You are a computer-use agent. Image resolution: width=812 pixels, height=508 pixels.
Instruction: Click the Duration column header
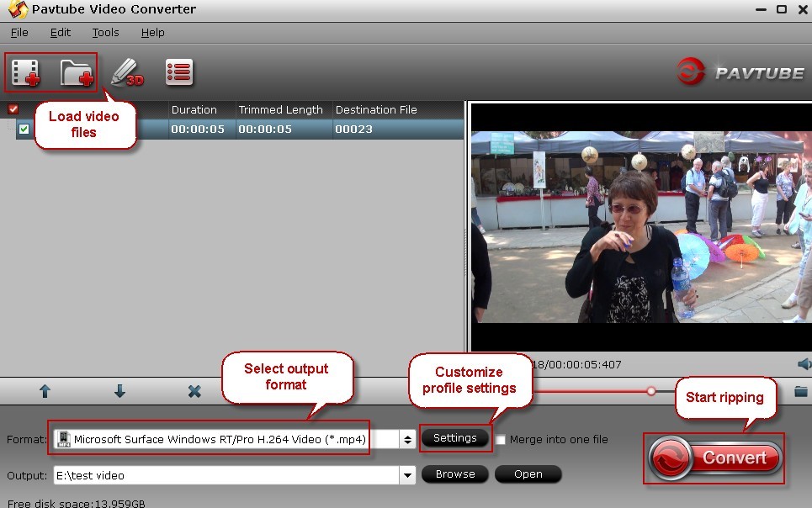click(202, 110)
